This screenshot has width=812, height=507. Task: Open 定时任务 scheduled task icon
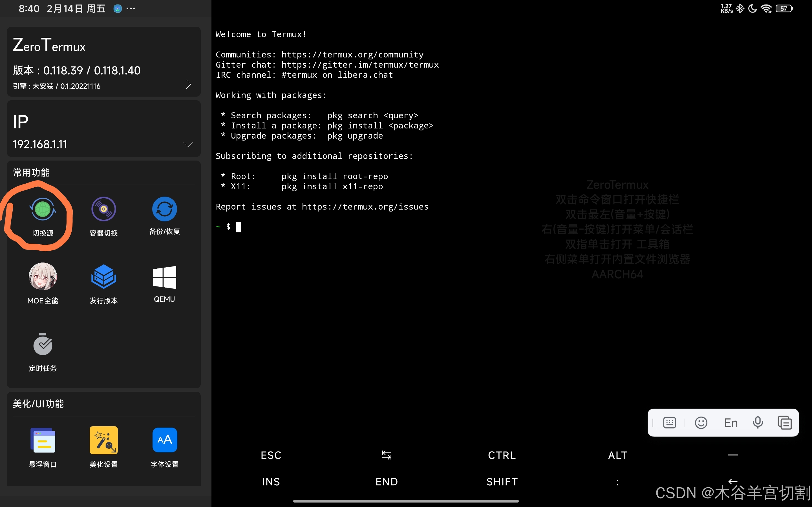(43, 345)
